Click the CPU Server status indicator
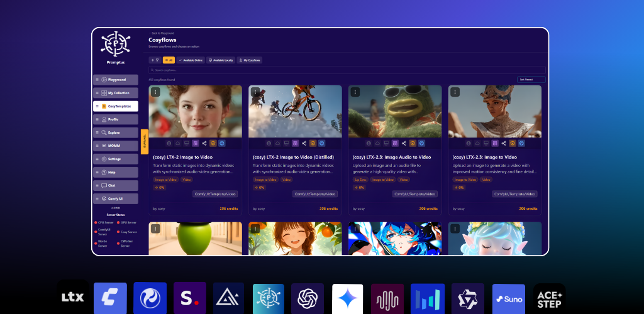Viewport: 644px width, 314px height. (104, 222)
